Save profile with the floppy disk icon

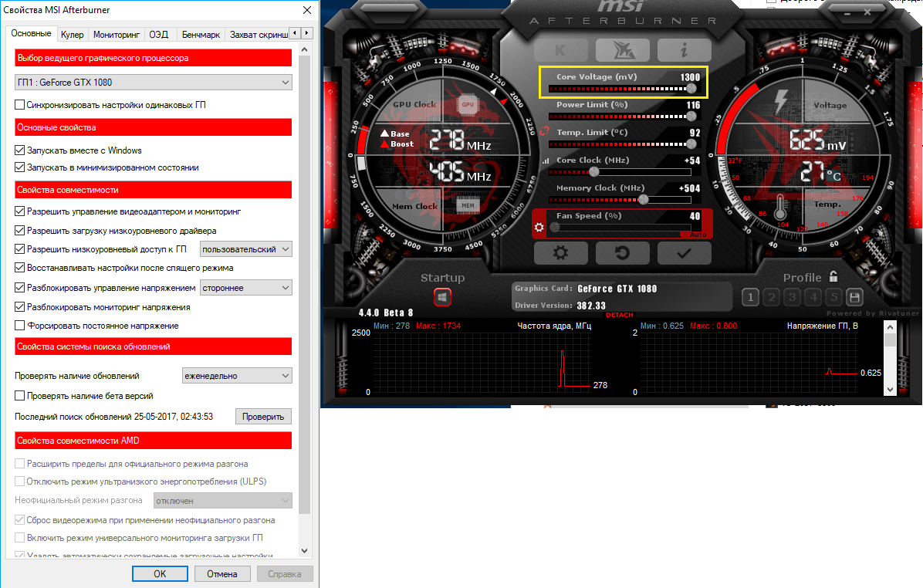[855, 297]
